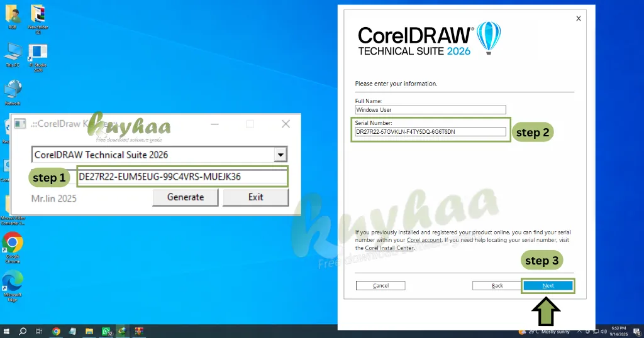Click the Serial Number field in the installer
Image resolution: width=644 pixels, height=338 pixels.
pyautogui.click(x=430, y=132)
